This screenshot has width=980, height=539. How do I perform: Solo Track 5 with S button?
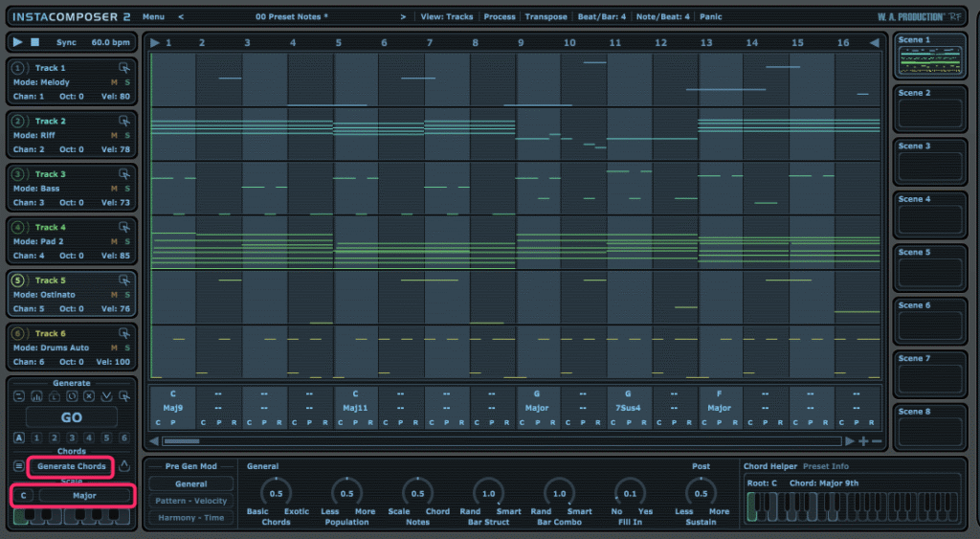(x=127, y=295)
